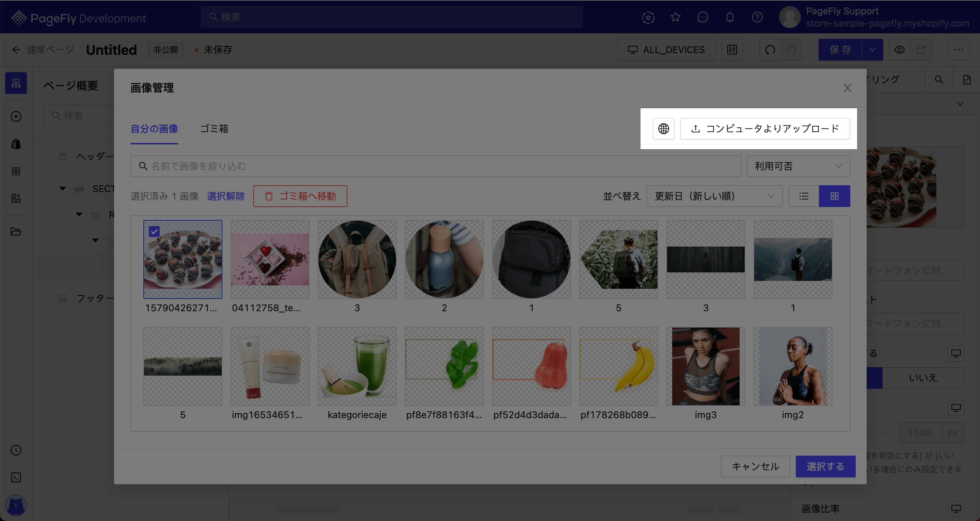Select the green leaves pf8e7f88163f4 thumbnail
The image size is (980, 521).
444,366
